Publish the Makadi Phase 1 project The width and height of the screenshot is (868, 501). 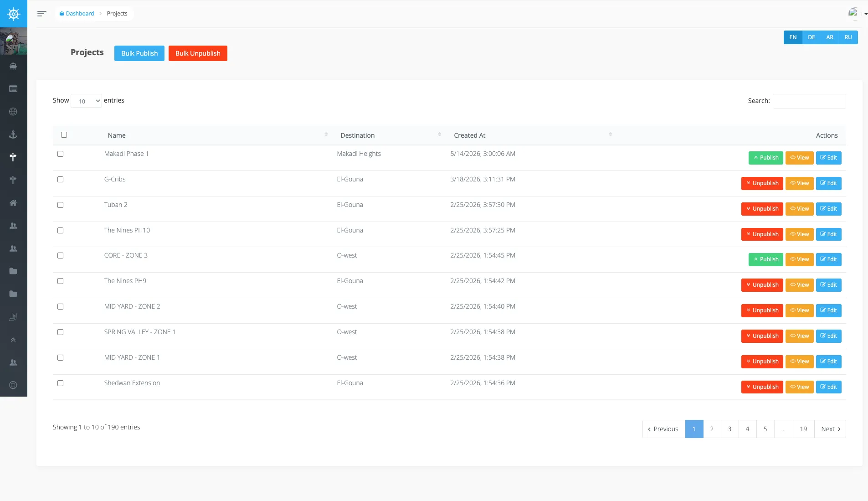765,158
